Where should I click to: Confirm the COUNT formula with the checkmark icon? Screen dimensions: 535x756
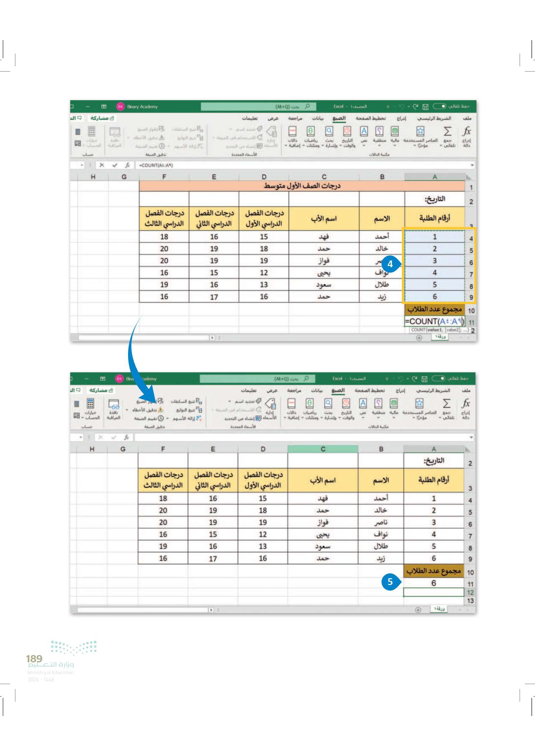(x=115, y=165)
